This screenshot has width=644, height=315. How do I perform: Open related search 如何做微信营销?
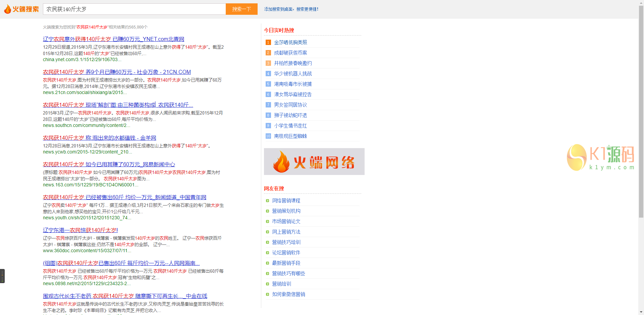pyautogui.click(x=288, y=295)
